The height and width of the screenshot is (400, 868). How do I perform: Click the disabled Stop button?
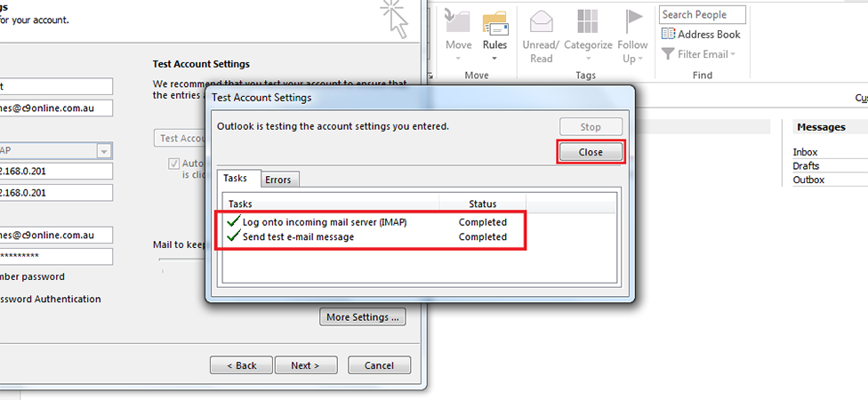[x=591, y=127]
